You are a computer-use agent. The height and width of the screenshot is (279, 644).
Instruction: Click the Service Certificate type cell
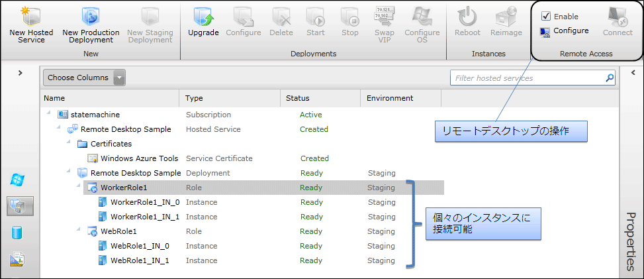point(219,158)
